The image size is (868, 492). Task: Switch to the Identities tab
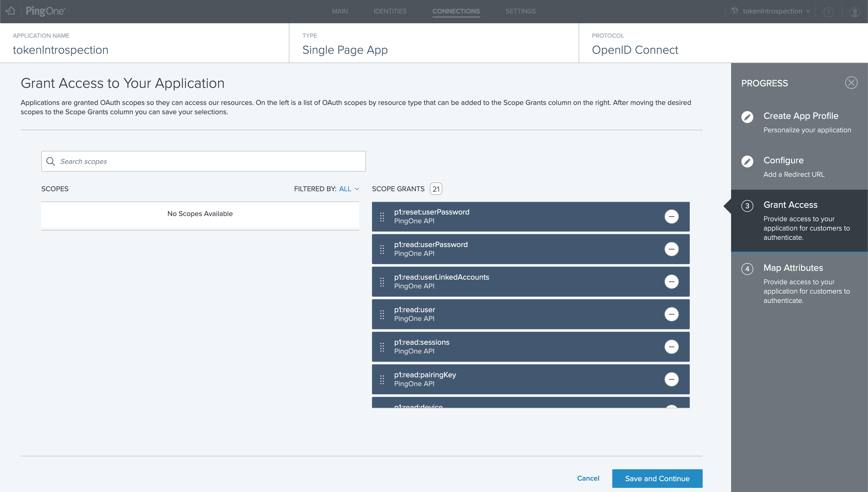pyautogui.click(x=390, y=11)
